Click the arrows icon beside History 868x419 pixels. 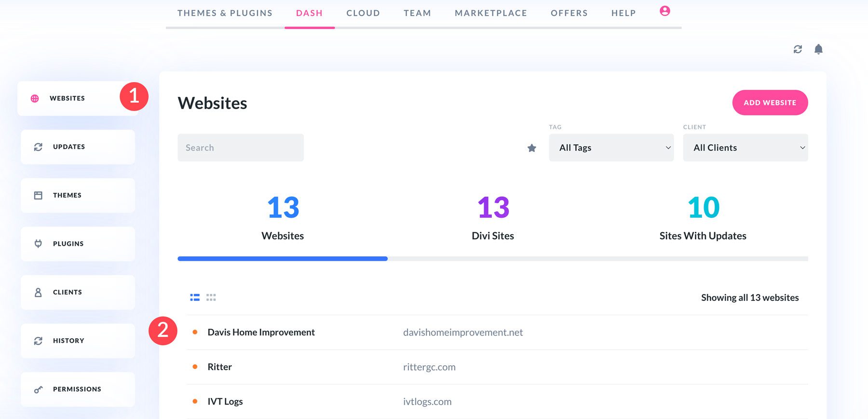tap(38, 341)
